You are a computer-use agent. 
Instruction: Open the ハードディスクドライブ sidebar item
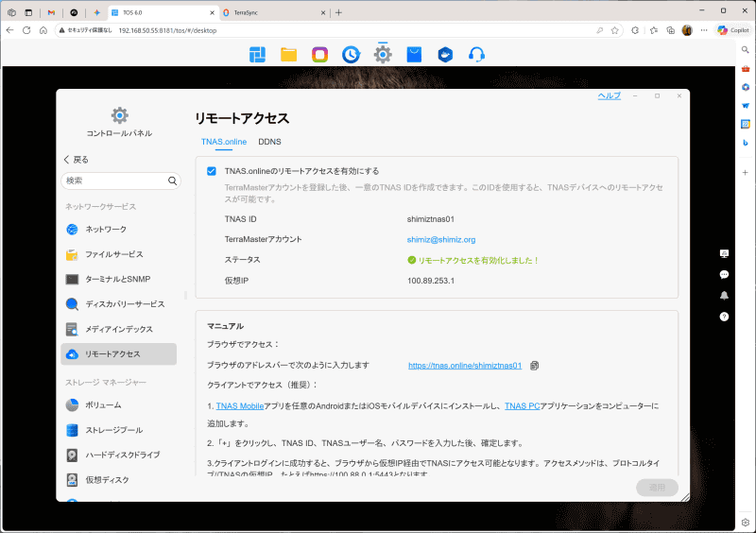tap(119, 455)
